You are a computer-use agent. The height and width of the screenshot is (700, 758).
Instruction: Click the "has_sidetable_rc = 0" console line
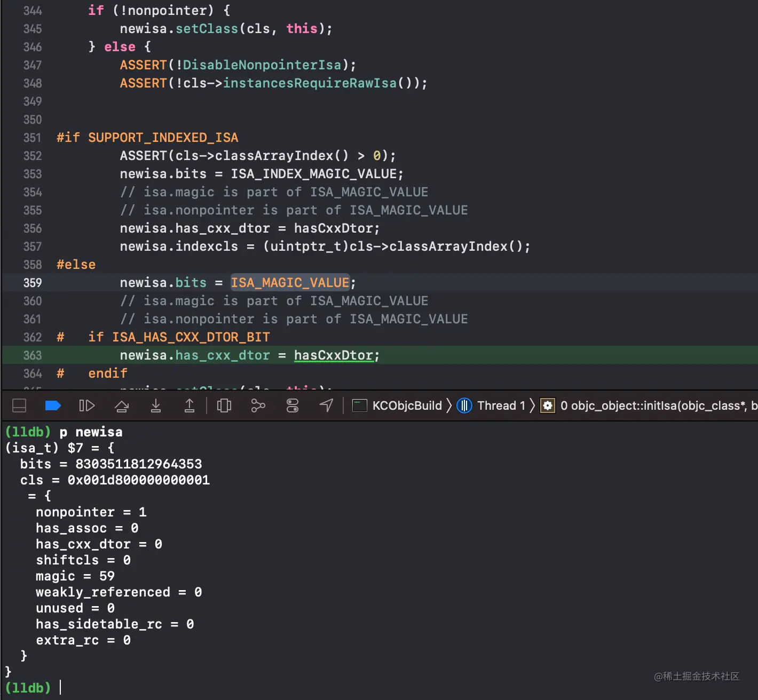(x=115, y=624)
